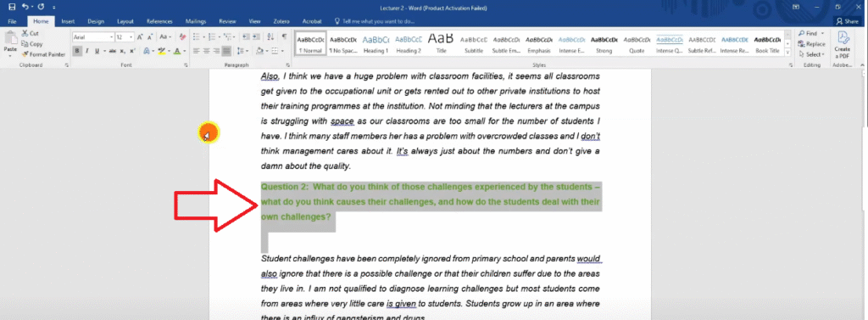The width and height of the screenshot is (868, 320).
Task: Apply the Intense Quote style
Action: 670,44
